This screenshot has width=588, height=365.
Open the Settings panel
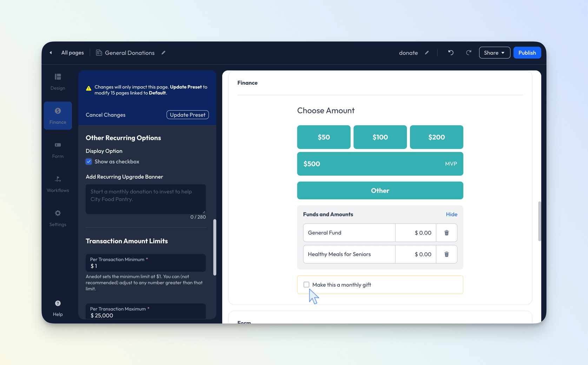click(x=58, y=218)
